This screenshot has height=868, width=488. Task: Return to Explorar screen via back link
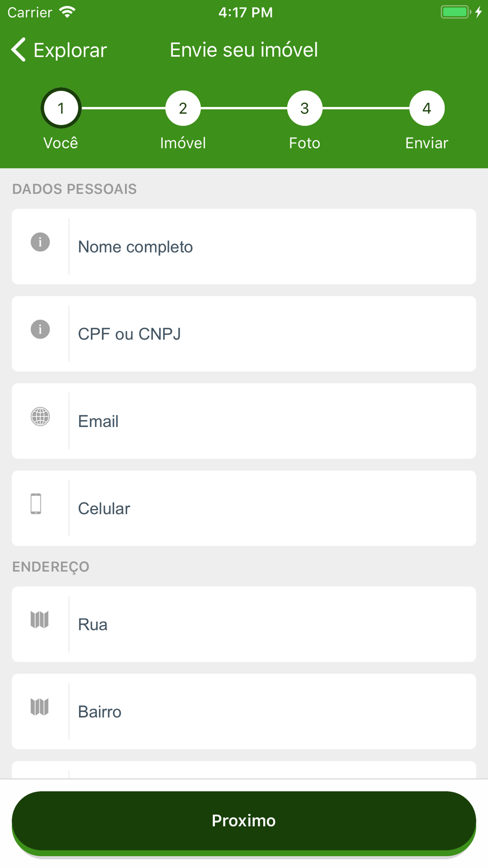60,50
